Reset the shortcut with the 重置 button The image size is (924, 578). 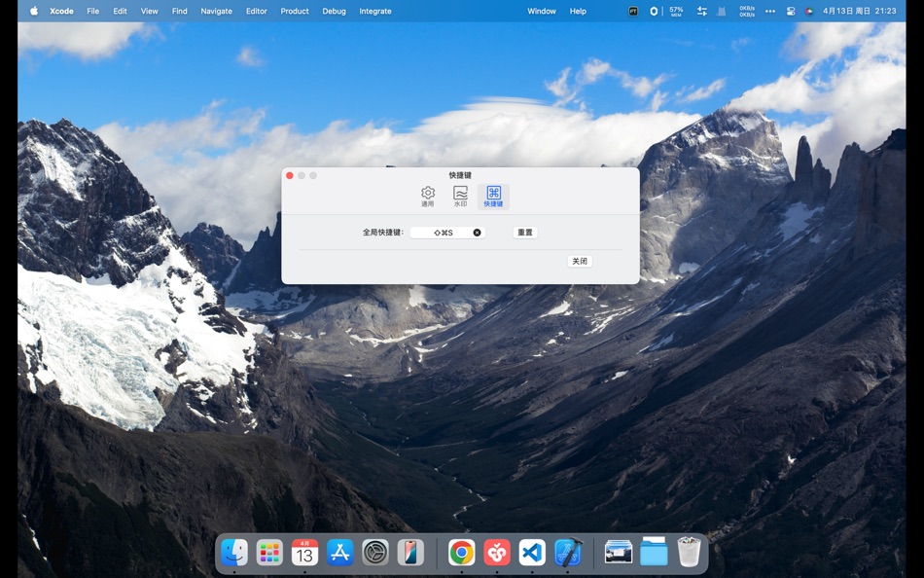523,232
